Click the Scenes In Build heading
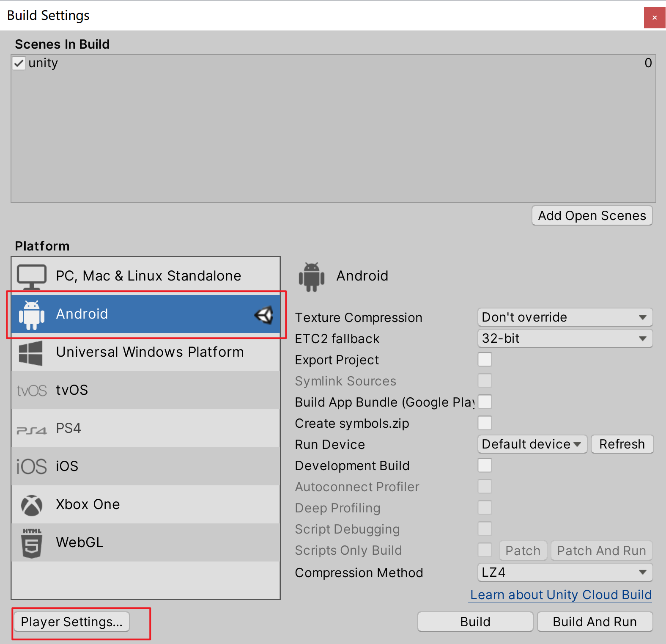Image resolution: width=666 pixels, height=644 pixels. click(x=62, y=44)
